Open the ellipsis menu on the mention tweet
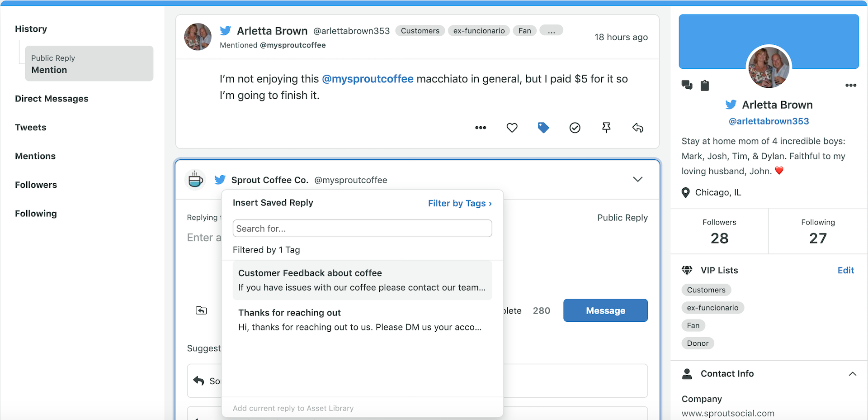Screen dimensions: 868x420 (480, 128)
